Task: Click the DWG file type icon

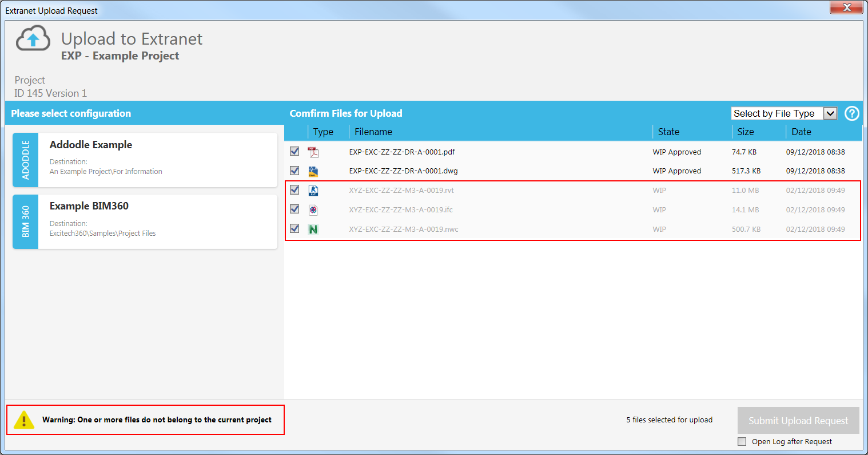Action: point(313,171)
